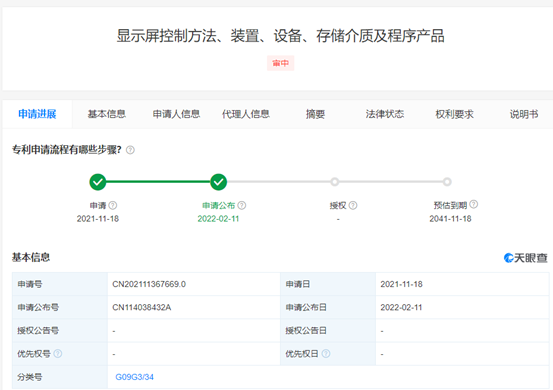The height and width of the screenshot is (390, 553).
Task: Click help icon next to 优先权号
Action: (58, 354)
